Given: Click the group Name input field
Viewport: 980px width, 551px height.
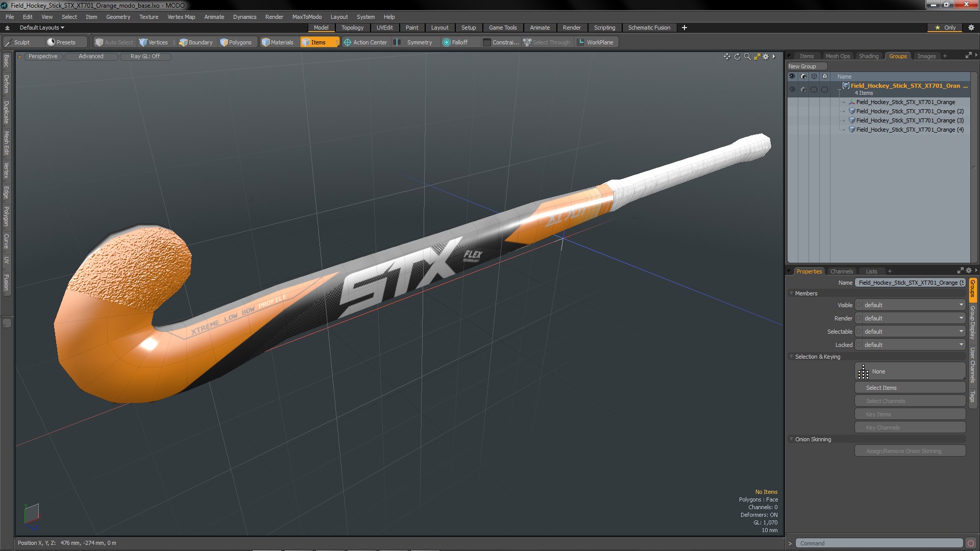Looking at the screenshot, I should pyautogui.click(x=910, y=283).
